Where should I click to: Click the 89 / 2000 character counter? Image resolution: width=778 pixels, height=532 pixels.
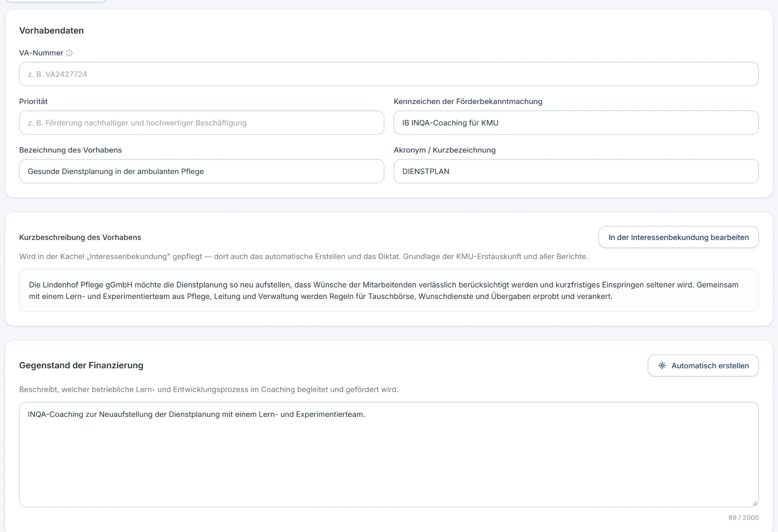pos(743,517)
